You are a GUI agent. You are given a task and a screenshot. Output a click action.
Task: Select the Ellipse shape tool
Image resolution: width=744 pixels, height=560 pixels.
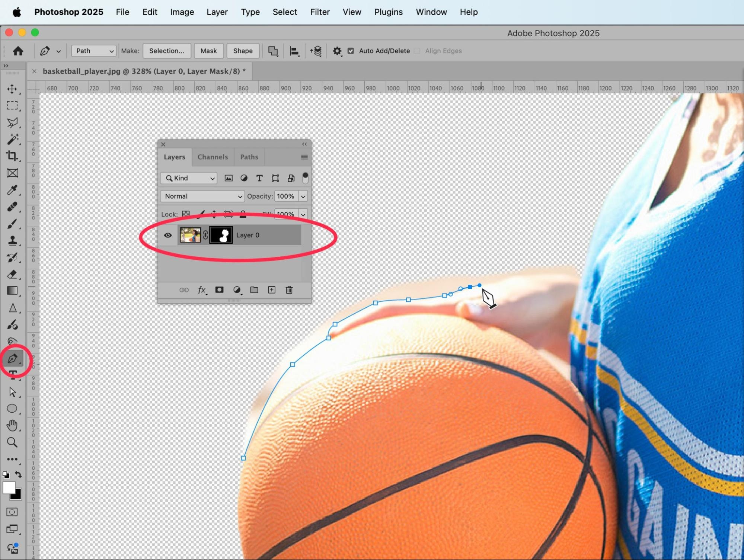[12, 409]
